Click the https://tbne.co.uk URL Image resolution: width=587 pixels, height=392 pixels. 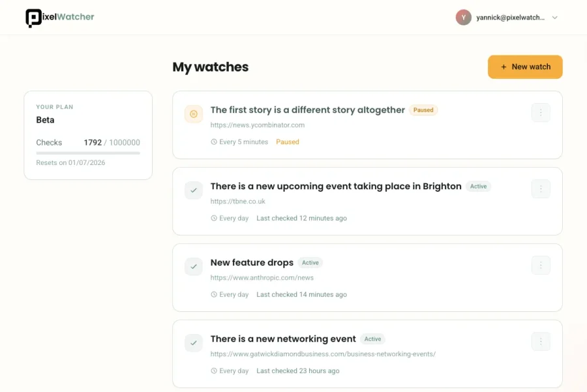point(237,202)
